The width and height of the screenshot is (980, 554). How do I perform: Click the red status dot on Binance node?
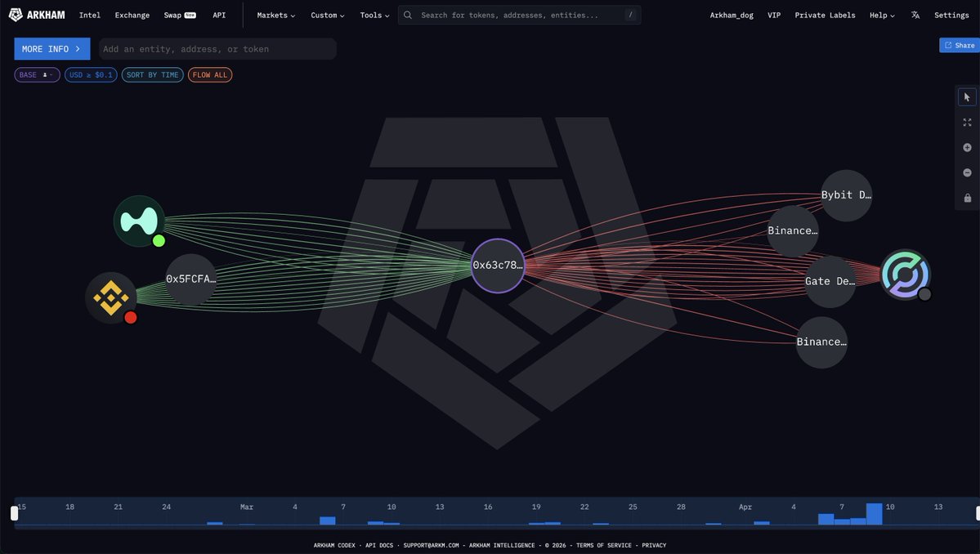click(x=131, y=317)
